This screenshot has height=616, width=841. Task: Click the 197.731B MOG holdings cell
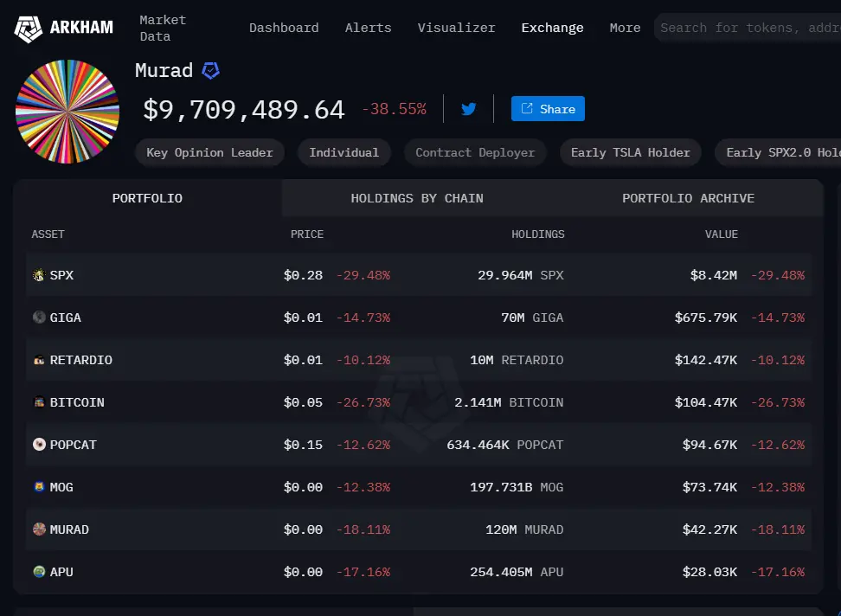click(517, 487)
